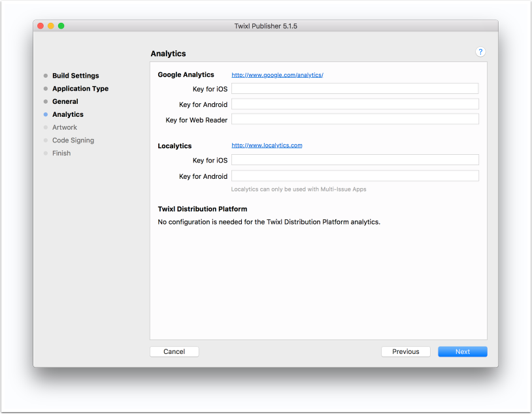
Task: Select the Code Signing step
Action: point(73,140)
